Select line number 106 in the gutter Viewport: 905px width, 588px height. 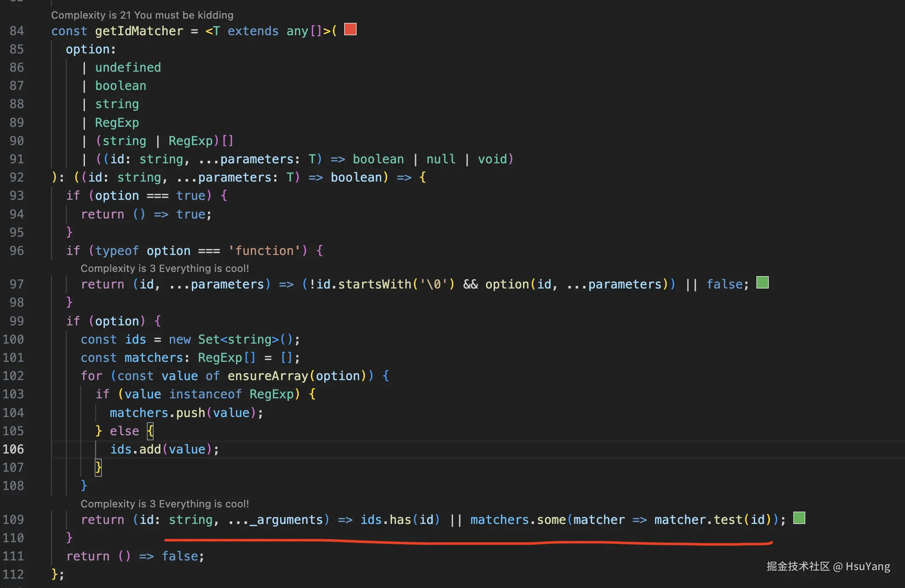tap(14, 449)
